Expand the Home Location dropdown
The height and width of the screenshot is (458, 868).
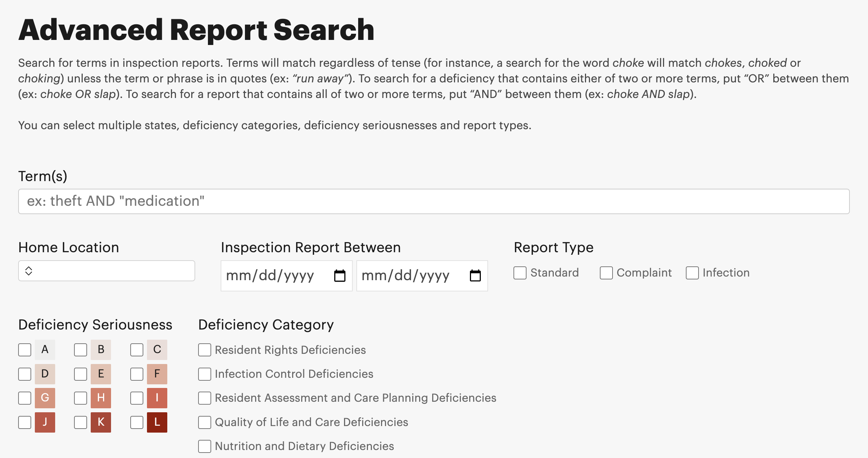106,271
